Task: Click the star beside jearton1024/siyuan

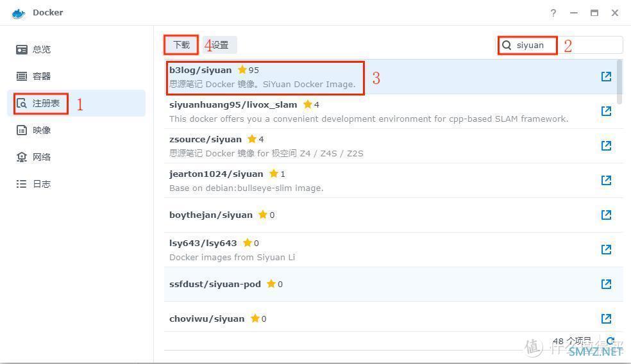Action: [x=274, y=174]
